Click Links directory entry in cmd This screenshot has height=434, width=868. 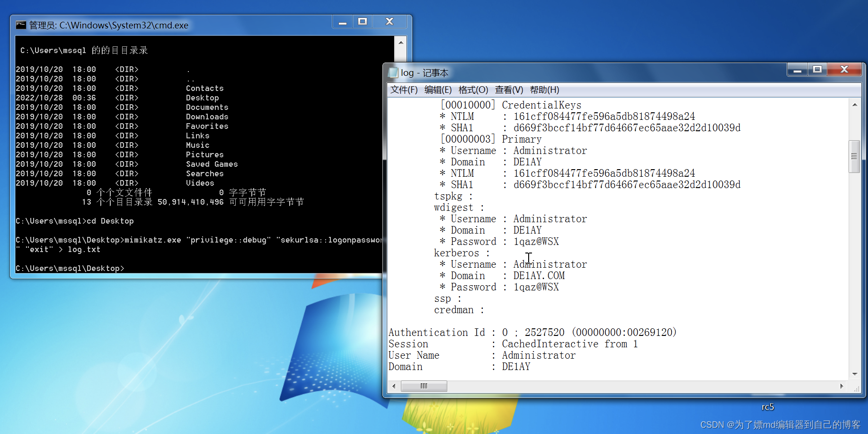coord(197,136)
